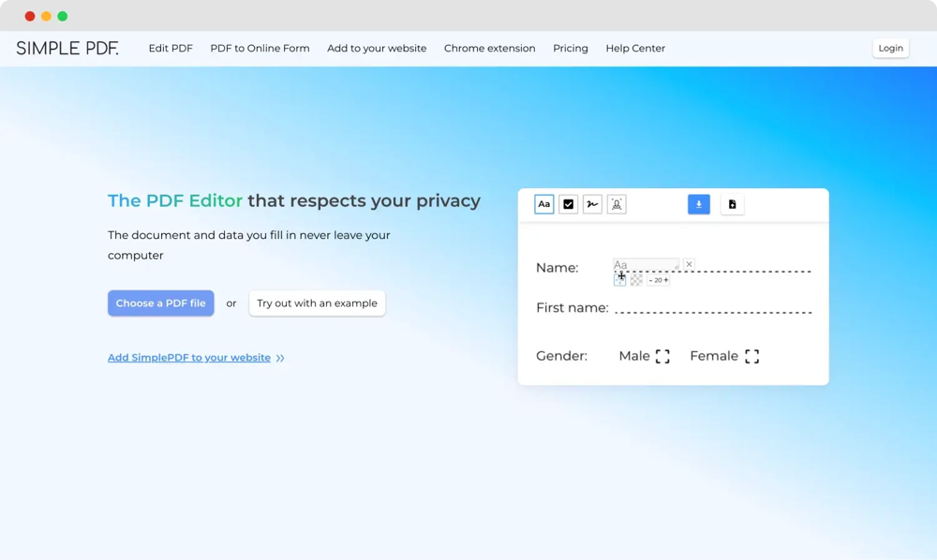
Task: Open the Help Center menu item
Action: [635, 48]
